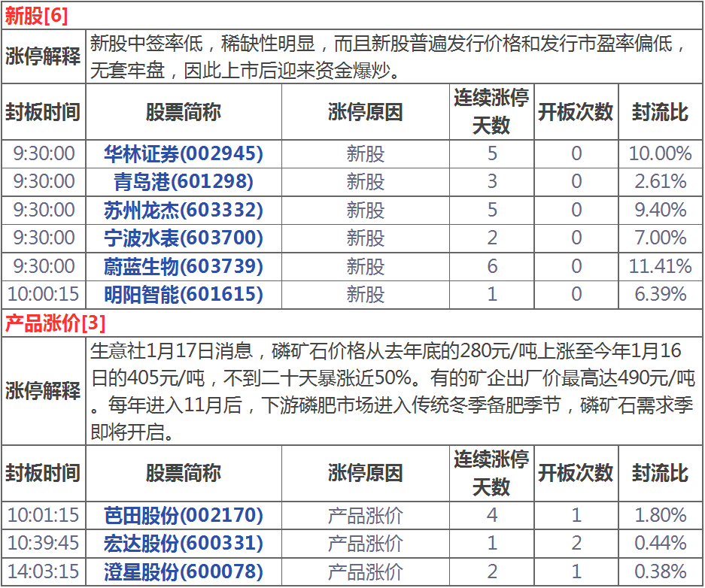Open the 澄星股份(600078) stock link
Viewport: 705px width, 588px height.
pos(184,571)
